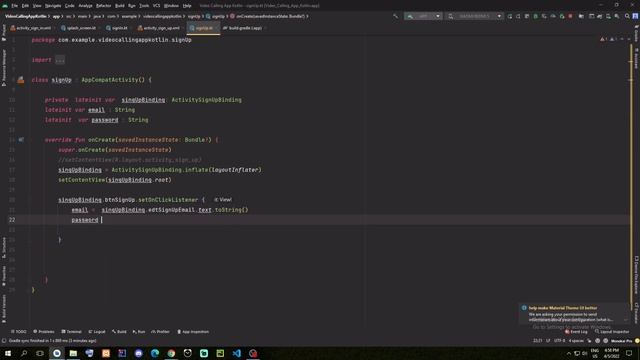
Task: Click the override gutter icon beside onCreate
Action: (21, 140)
